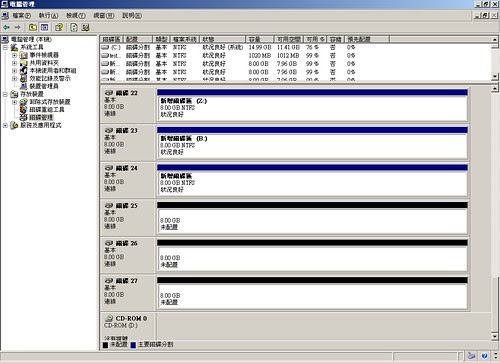Viewport: 500px width, 363px height.
Task: Expand the 事件檢視器 node
Action: click(14, 55)
